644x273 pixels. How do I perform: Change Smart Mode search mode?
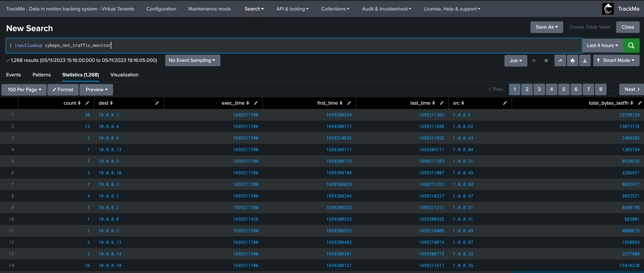pos(616,60)
